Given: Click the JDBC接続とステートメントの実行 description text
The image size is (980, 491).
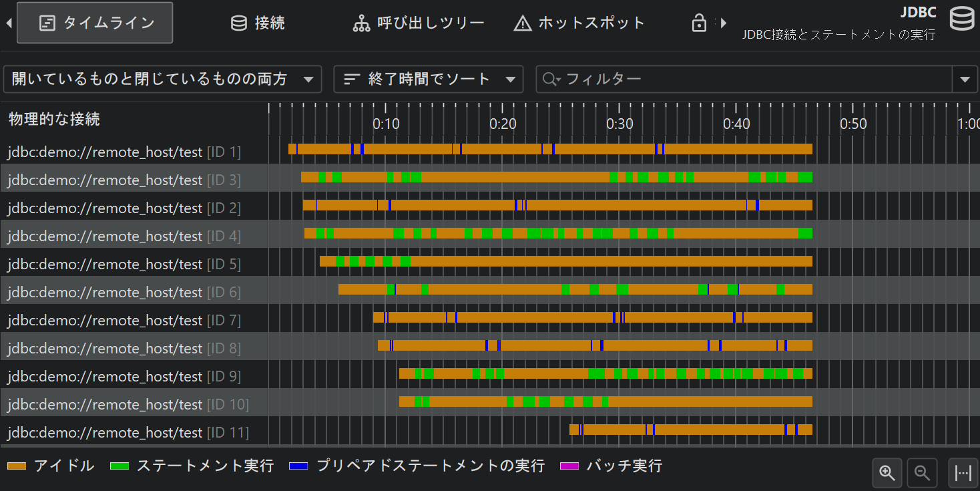Looking at the screenshot, I should [838, 35].
